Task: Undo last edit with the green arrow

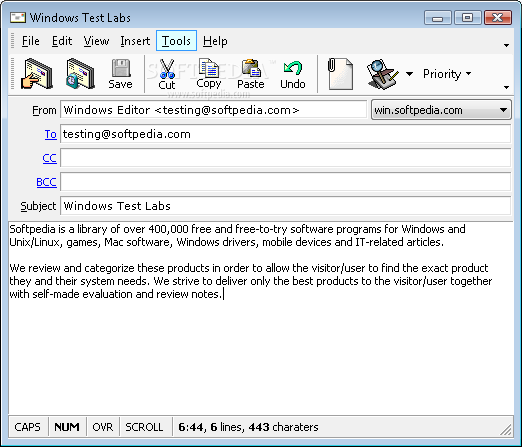Action: [x=293, y=74]
